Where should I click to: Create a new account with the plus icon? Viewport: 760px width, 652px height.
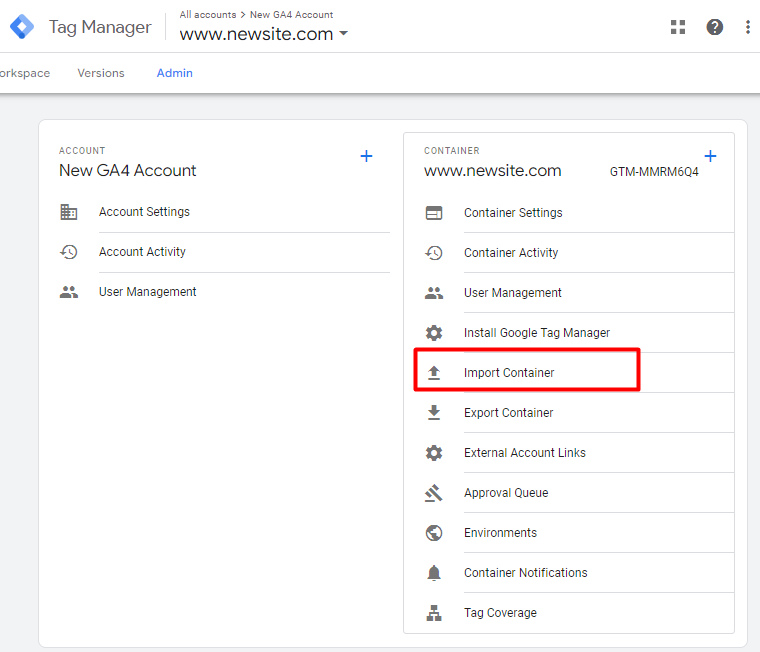(366, 156)
